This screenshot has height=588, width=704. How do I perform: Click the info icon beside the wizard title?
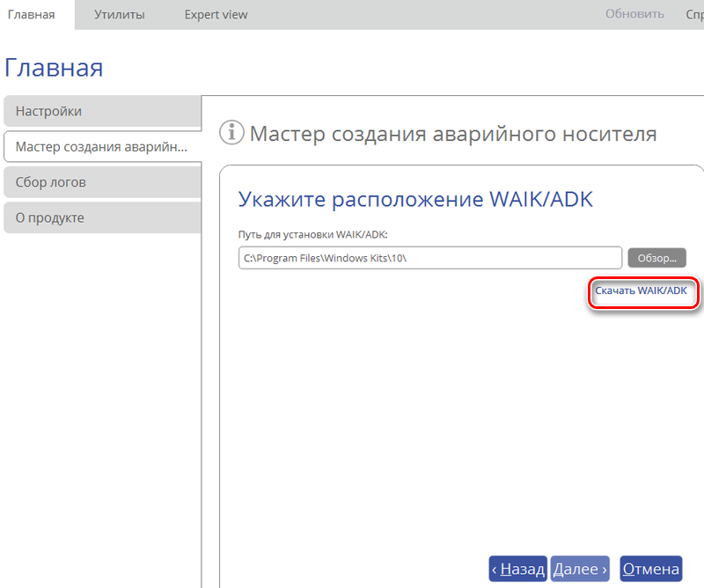(x=231, y=133)
